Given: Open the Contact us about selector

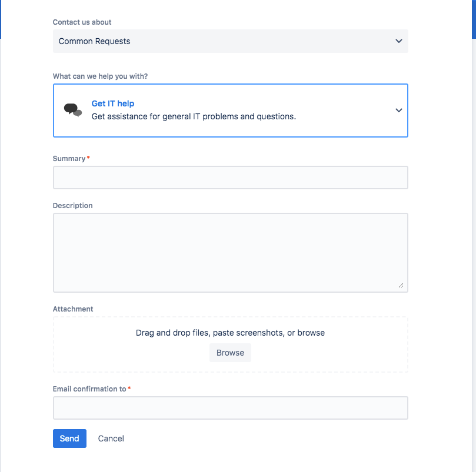Looking at the screenshot, I should (x=230, y=41).
